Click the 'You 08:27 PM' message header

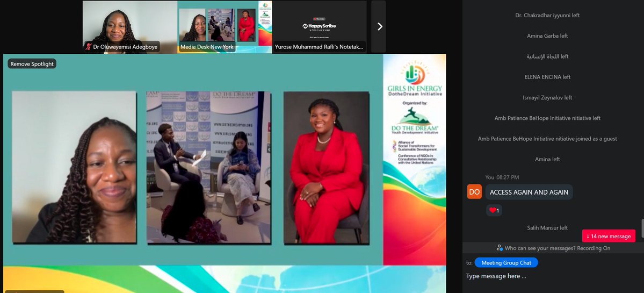502,177
